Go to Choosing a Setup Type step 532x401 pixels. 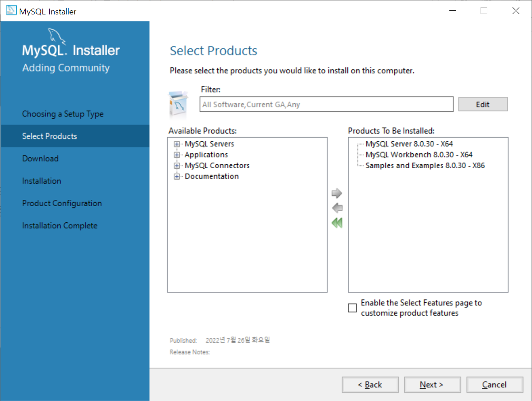pos(63,114)
